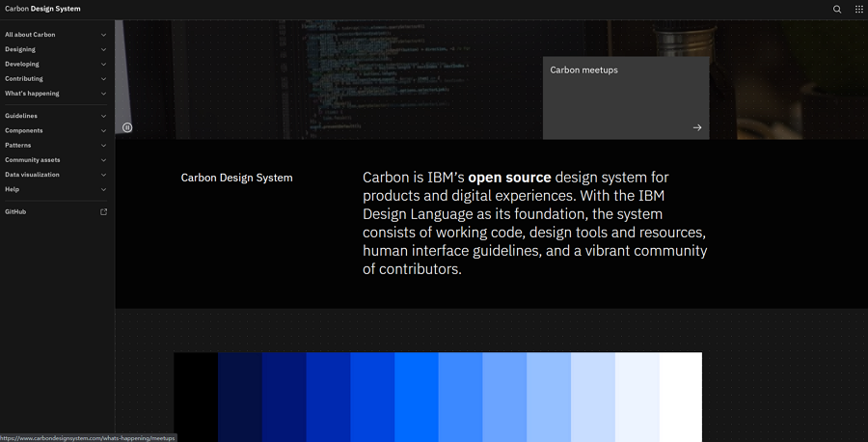Open Patterns menu item
This screenshot has height=442, width=868.
pyautogui.click(x=56, y=145)
